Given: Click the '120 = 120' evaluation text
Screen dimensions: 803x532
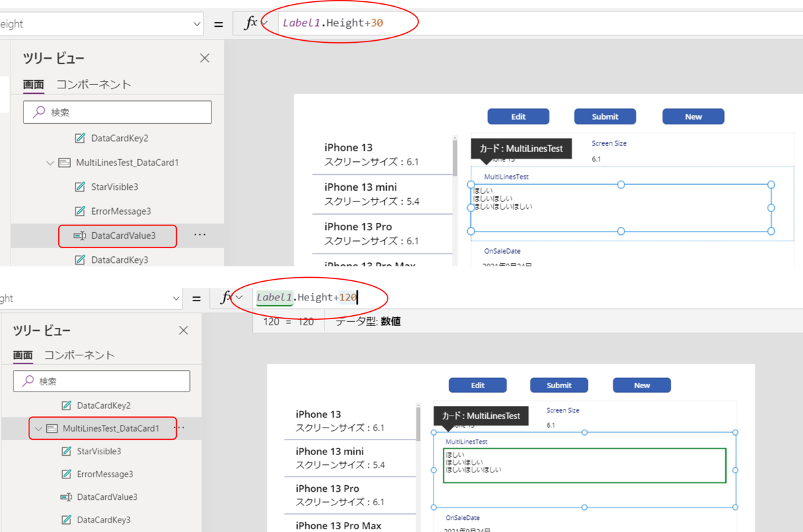Looking at the screenshot, I should pyautogui.click(x=288, y=322).
